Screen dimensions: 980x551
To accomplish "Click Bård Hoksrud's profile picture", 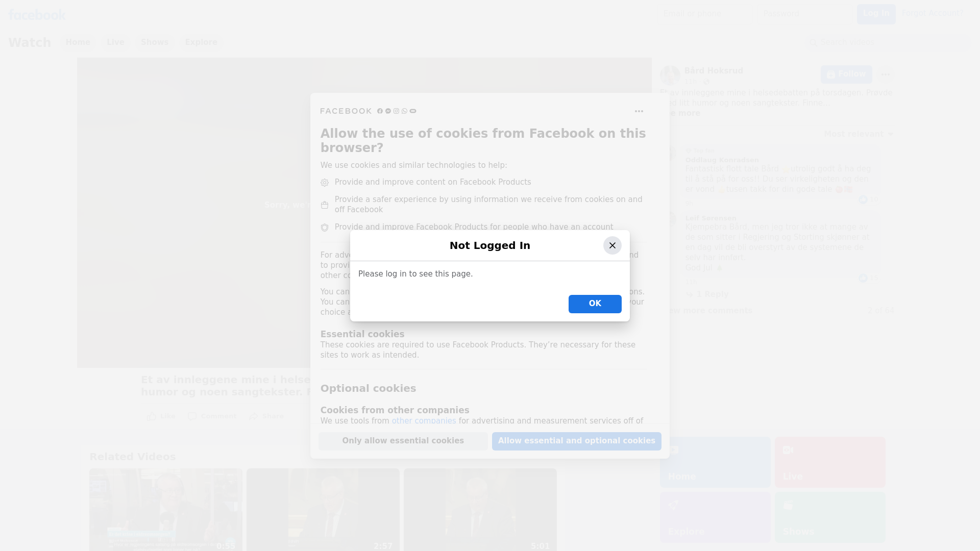I will coord(670,76).
